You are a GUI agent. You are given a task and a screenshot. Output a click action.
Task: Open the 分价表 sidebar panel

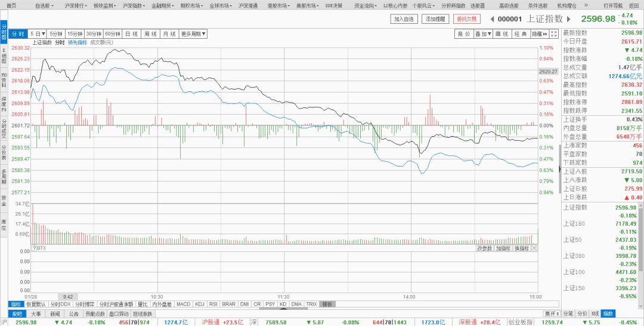pos(4,153)
